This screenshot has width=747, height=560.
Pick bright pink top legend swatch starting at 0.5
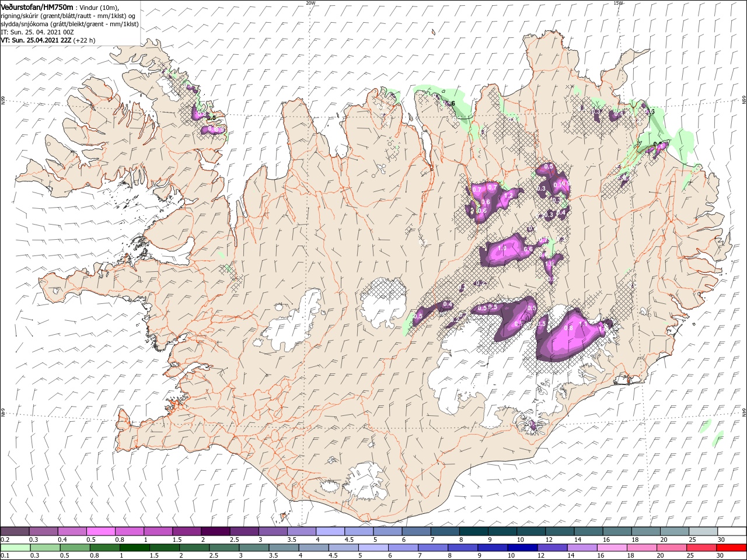coord(100,531)
